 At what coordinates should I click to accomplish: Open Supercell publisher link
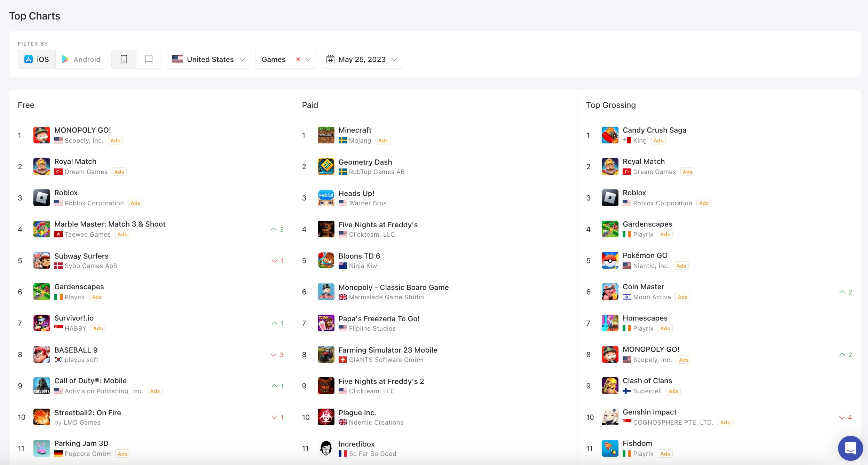point(647,391)
